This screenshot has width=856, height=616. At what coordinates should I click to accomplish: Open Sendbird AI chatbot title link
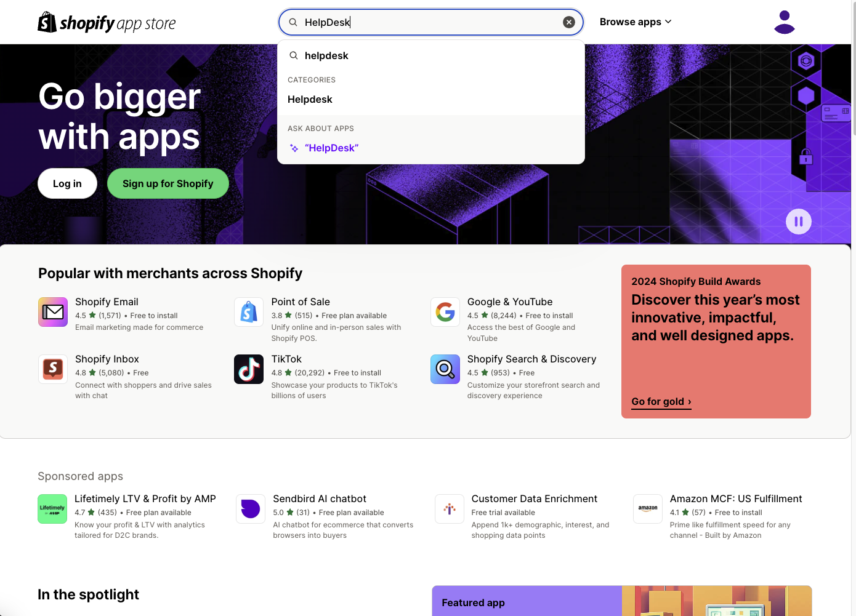coord(320,498)
